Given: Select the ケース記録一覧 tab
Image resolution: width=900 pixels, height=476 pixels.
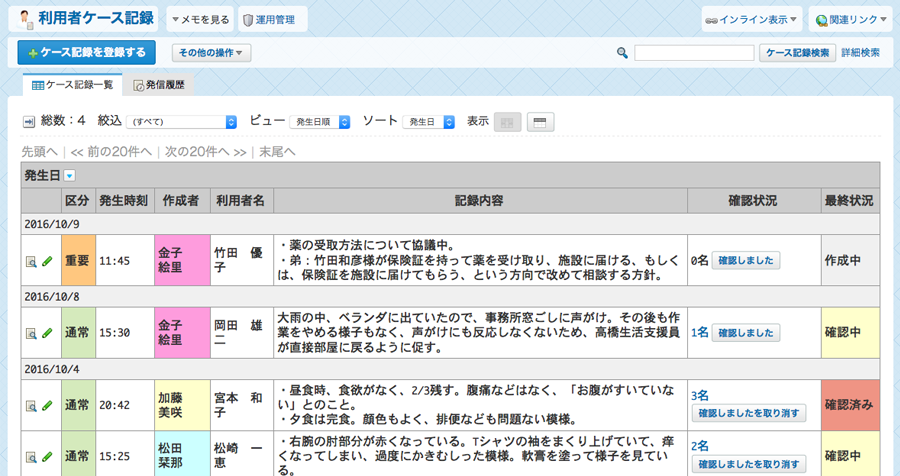Looking at the screenshot, I should tap(72, 85).
